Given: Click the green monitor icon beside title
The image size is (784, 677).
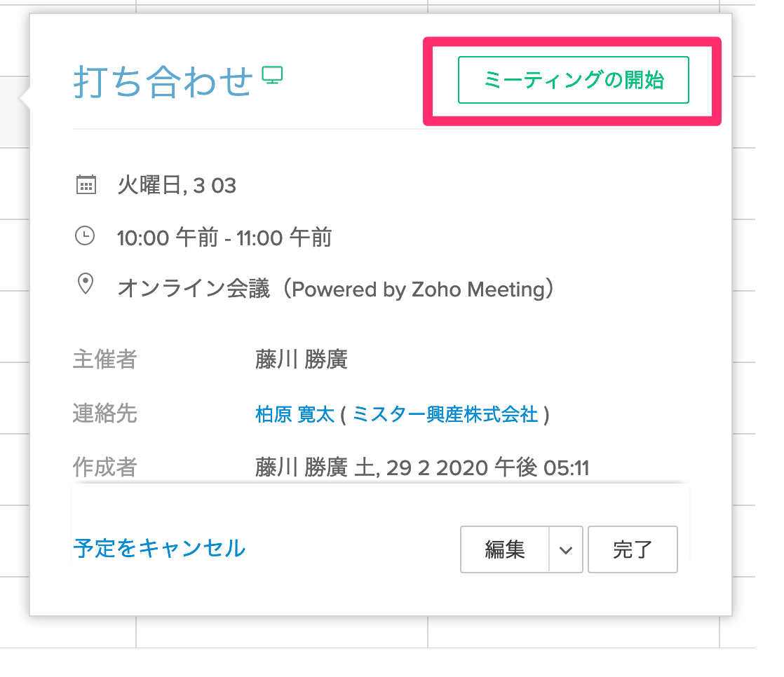Looking at the screenshot, I should (273, 76).
